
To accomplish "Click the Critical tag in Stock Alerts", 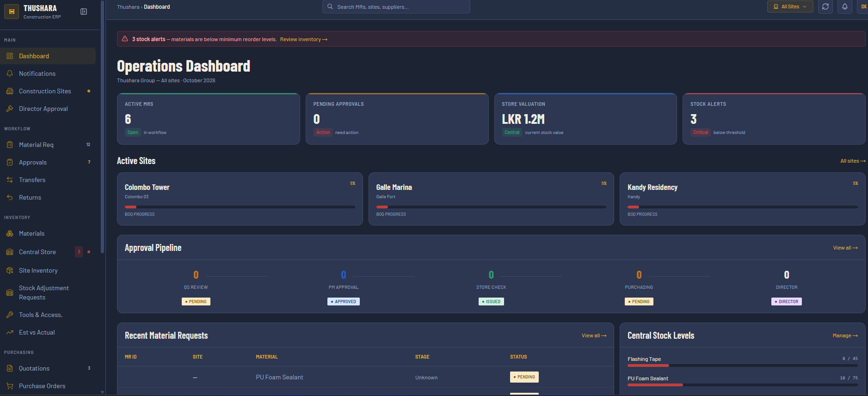I will tap(701, 132).
